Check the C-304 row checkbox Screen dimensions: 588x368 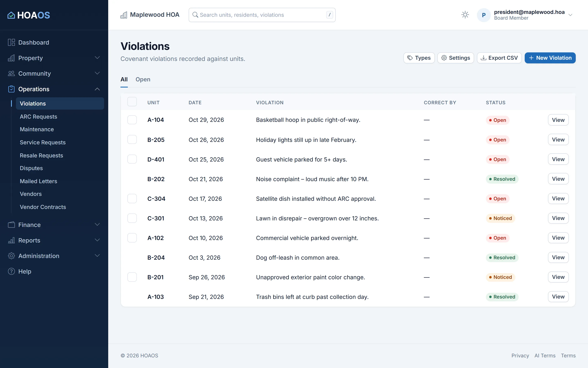tap(132, 199)
